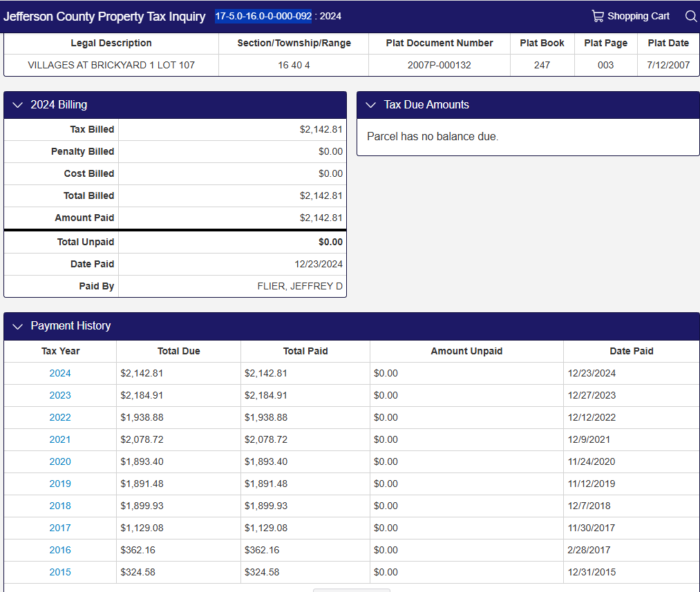
Task: Click the Date Paid column header
Action: 631,351
